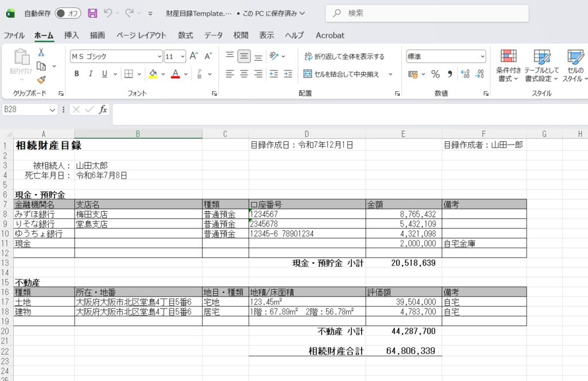Click the increase indent icon
The width and height of the screenshot is (588, 381).
pyautogui.click(x=288, y=74)
